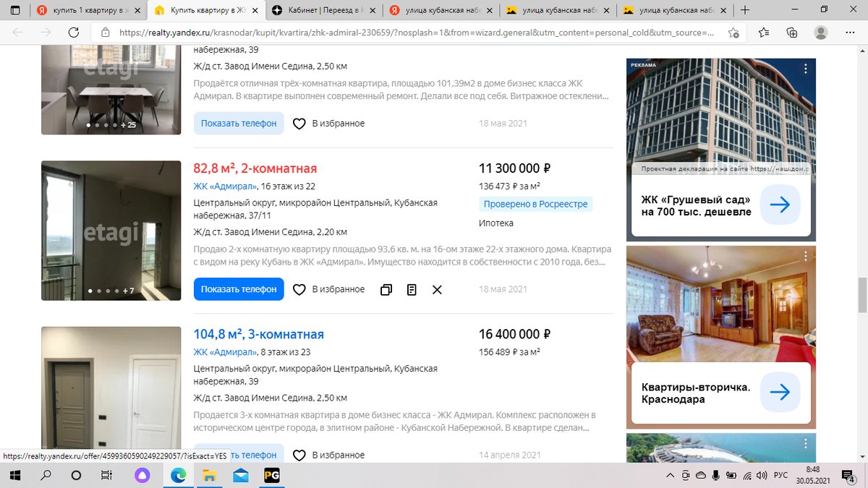This screenshot has height=488, width=868.
Task: Click the page vertical scrollbar thumb
Action: (861, 295)
